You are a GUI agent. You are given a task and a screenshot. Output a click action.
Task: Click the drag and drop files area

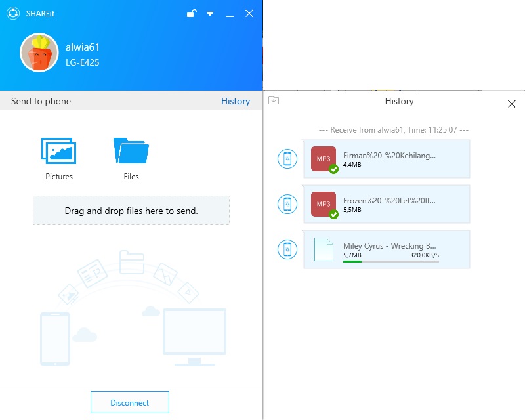(x=130, y=210)
